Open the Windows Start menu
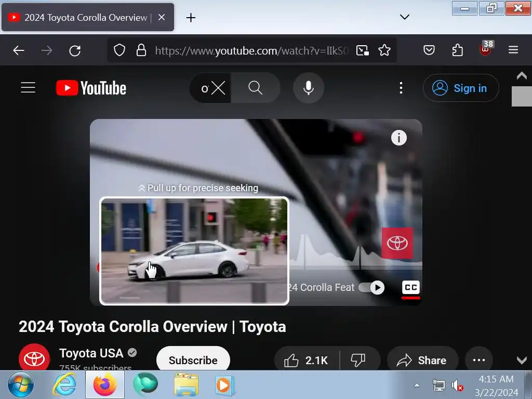Viewport: 532px width, 399px height. [21, 385]
